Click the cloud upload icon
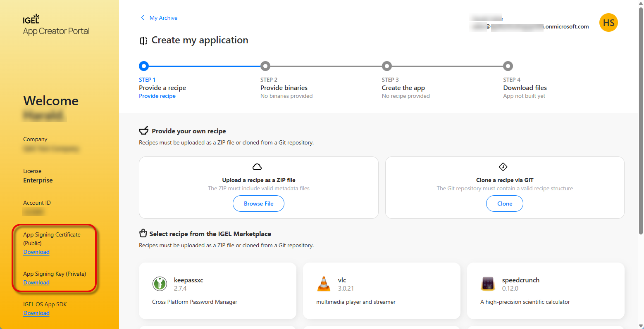Viewport: 644px width, 329px height. (x=257, y=167)
